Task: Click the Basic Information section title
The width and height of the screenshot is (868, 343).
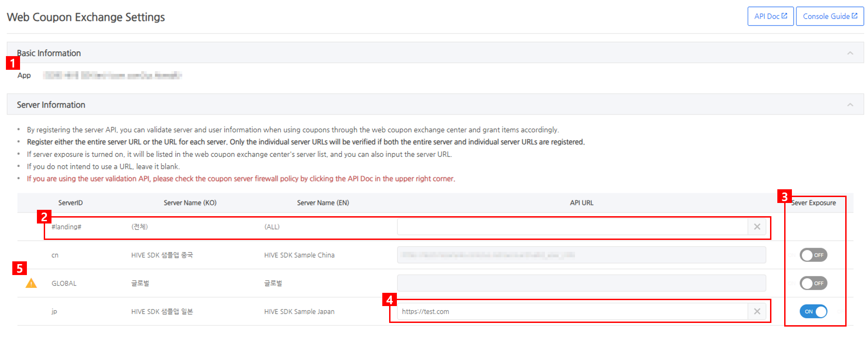Action: 49,53
